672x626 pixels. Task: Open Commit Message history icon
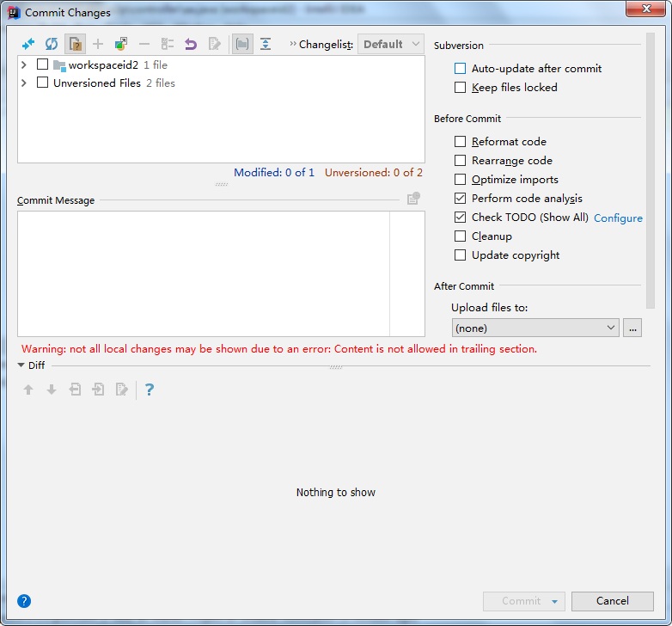(413, 199)
